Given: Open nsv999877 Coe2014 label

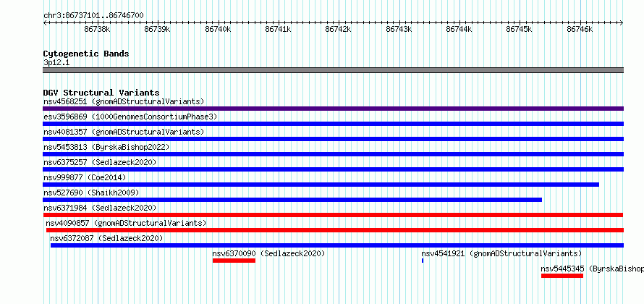Looking at the screenshot, I should pyautogui.click(x=85, y=177).
